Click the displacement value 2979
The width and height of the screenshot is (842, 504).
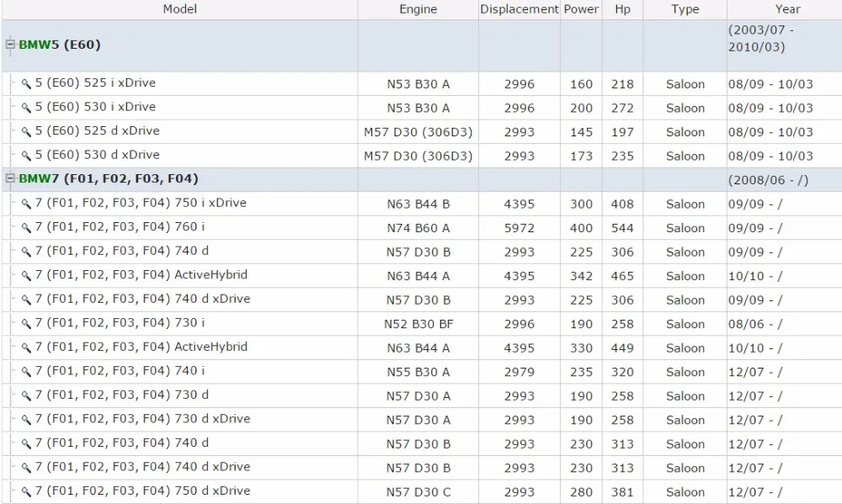[x=520, y=372]
